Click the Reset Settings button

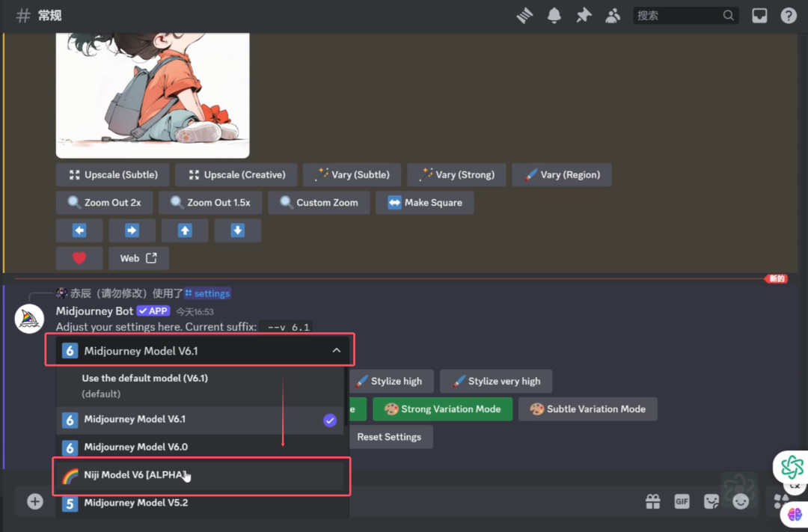pyautogui.click(x=389, y=437)
